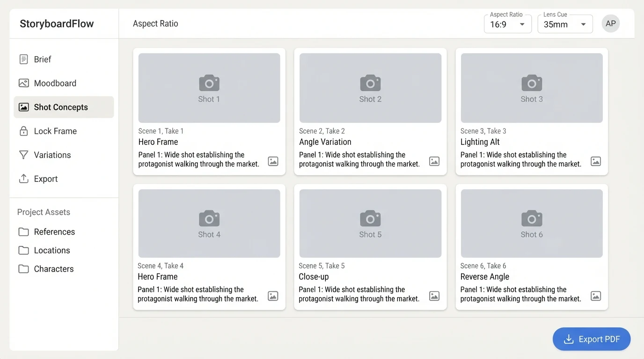The height and width of the screenshot is (359, 644).
Task: Click the Characters folder icon
Action: coord(23,269)
